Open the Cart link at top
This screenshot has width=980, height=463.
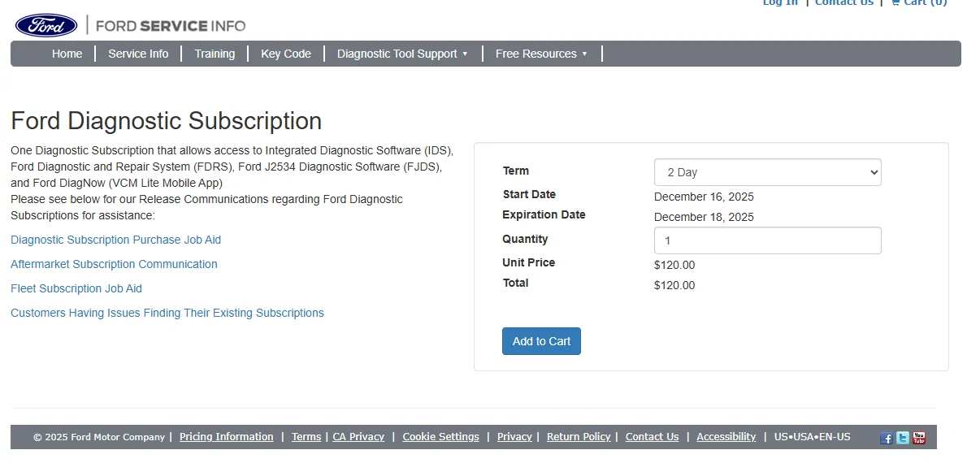click(x=919, y=2)
